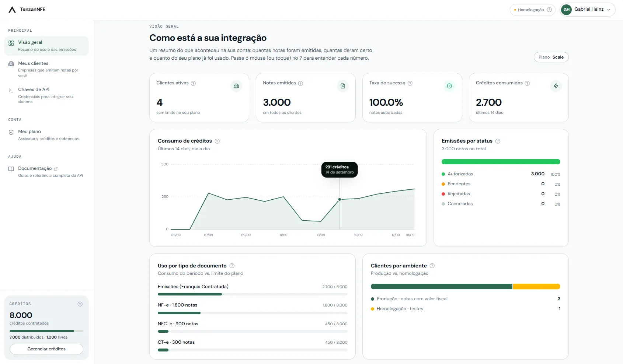623x364 pixels.
Task: Open Chaves de API page
Action: (x=46, y=95)
